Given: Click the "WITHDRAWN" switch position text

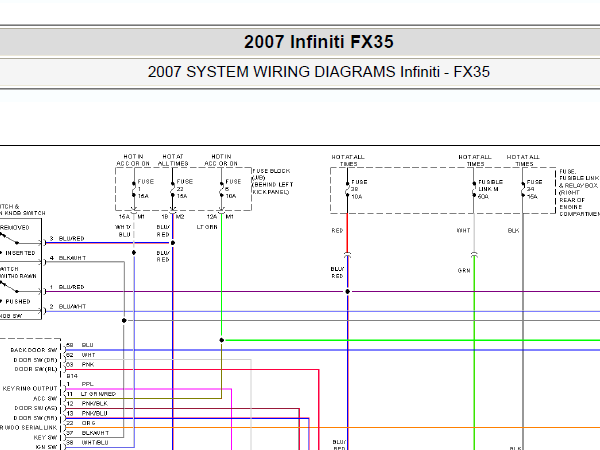Looking at the screenshot, I should [18, 276].
